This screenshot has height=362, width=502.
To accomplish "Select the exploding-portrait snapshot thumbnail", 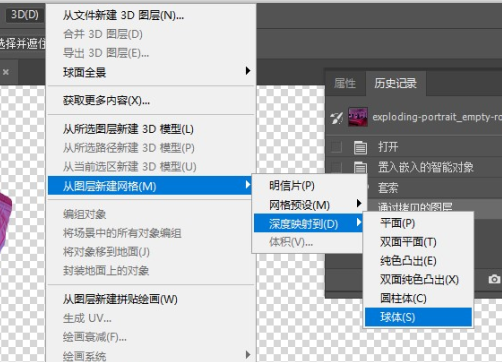I will (x=358, y=117).
